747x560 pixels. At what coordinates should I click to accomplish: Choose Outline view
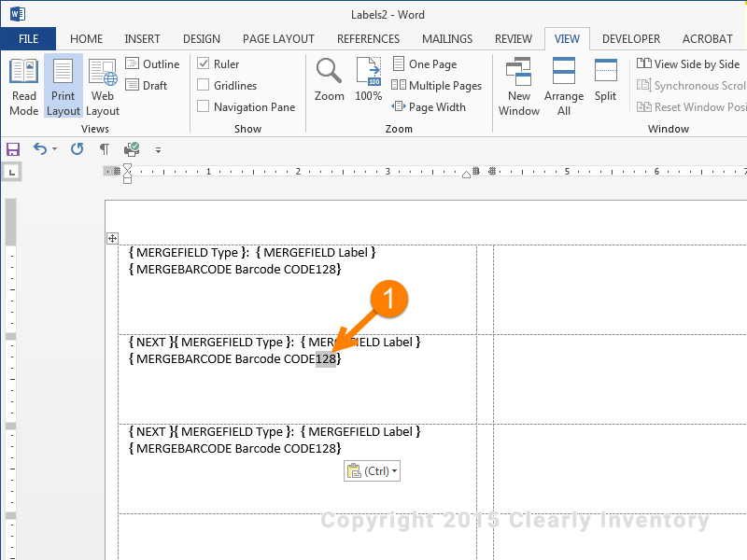[152, 63]
